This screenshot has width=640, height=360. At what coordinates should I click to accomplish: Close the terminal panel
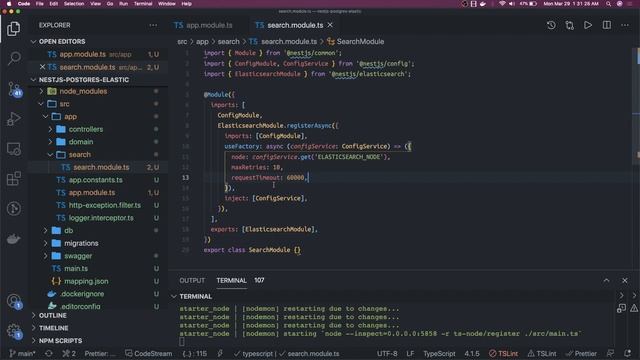624,280
